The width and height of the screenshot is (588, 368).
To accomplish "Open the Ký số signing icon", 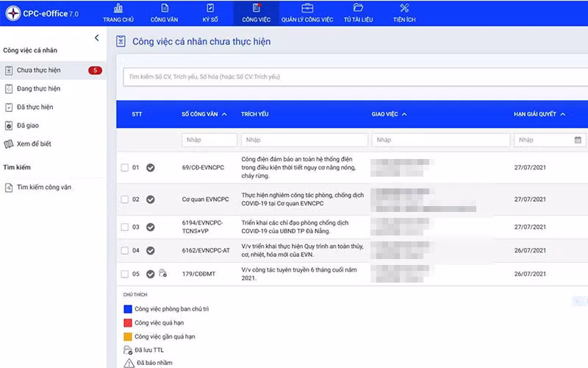I will (210, 8).
